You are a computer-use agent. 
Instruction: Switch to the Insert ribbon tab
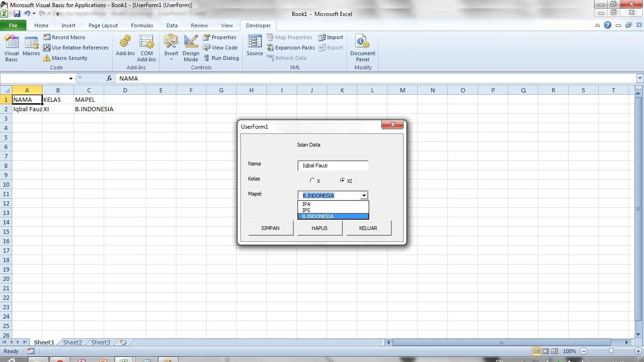pos(68,25)
